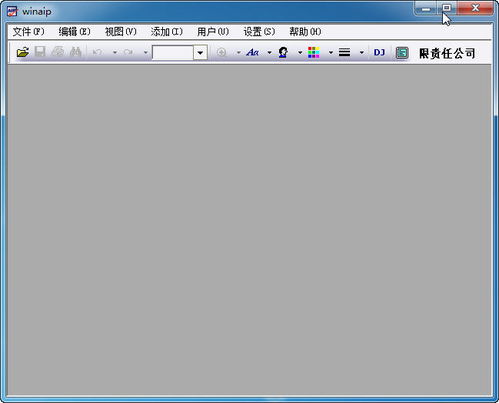This screenshot has height=403, width=499.
Task: Click the grayed print icon
Action: click(58, 52)
